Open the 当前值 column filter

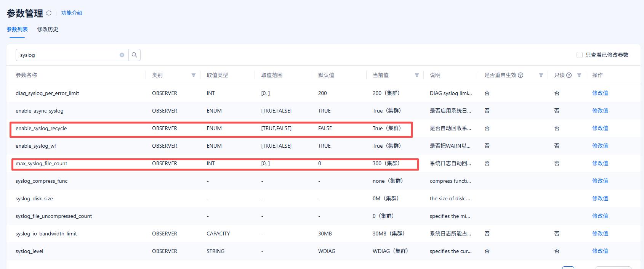coord(417,75)
